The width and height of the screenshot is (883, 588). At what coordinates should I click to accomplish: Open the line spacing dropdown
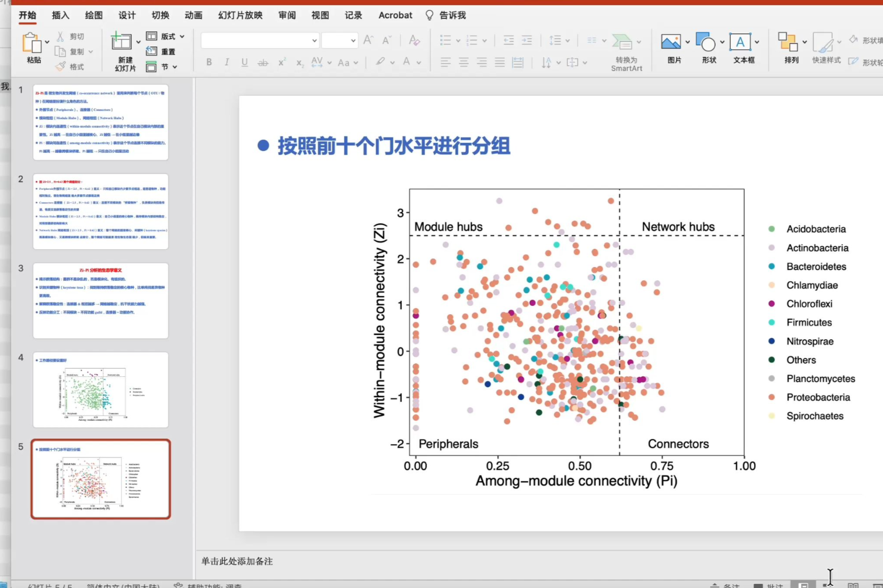567,40
